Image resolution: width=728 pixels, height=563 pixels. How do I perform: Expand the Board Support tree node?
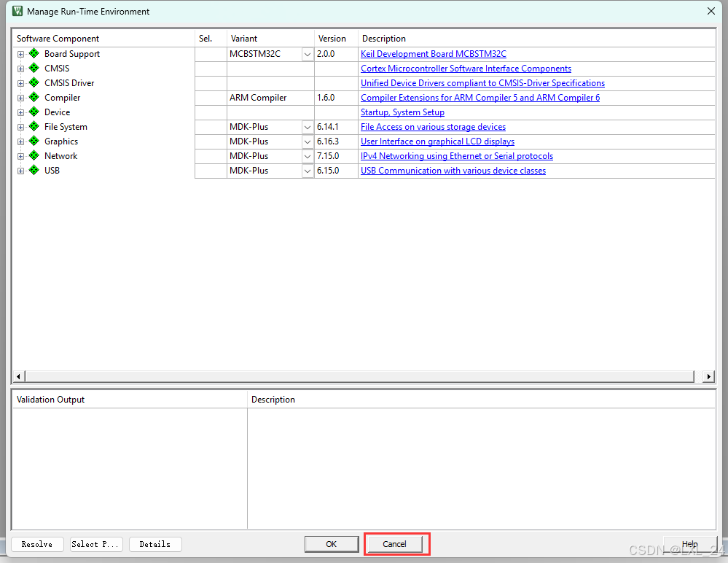pyautogui.click(x=20, y=55)
